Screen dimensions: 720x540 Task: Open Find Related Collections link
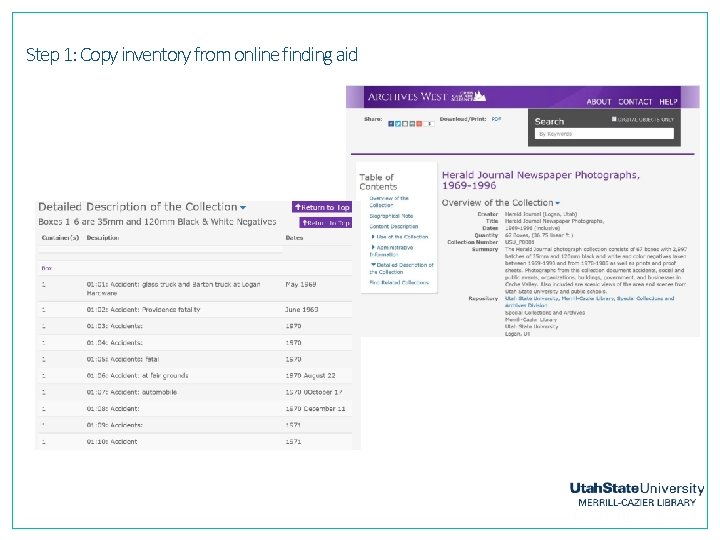click(x=399, y=282)
